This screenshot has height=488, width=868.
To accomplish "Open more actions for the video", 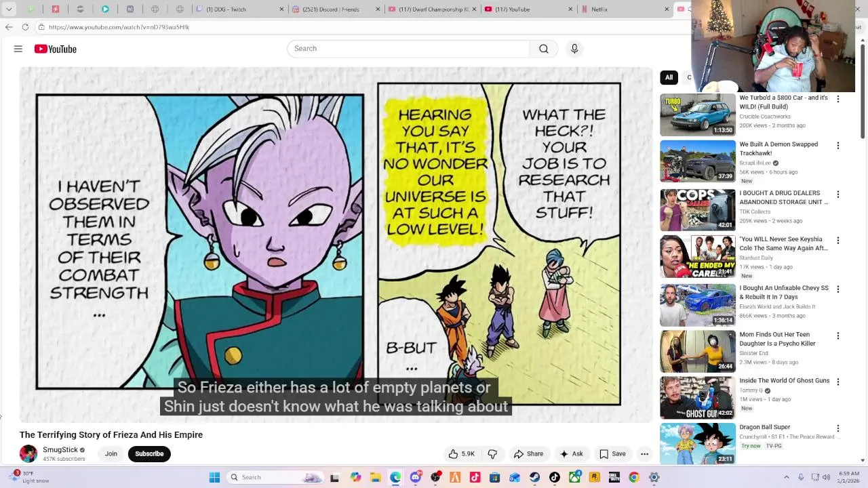I will click(x=645, y=454).
